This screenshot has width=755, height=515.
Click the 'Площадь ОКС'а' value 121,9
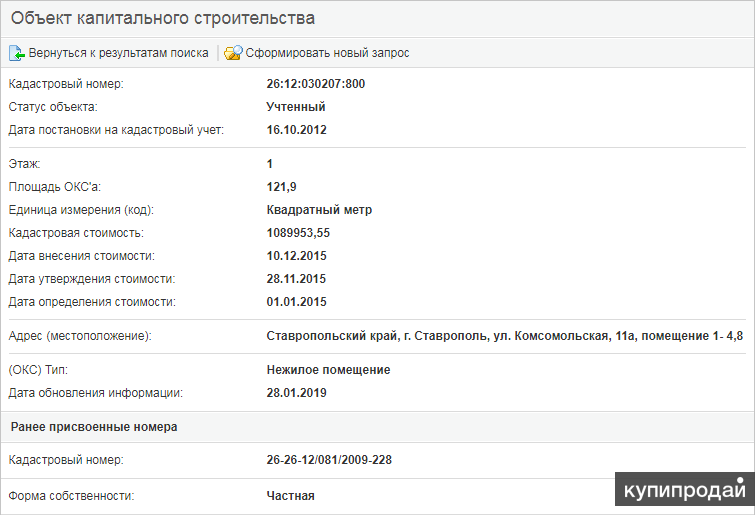[282, 187]
